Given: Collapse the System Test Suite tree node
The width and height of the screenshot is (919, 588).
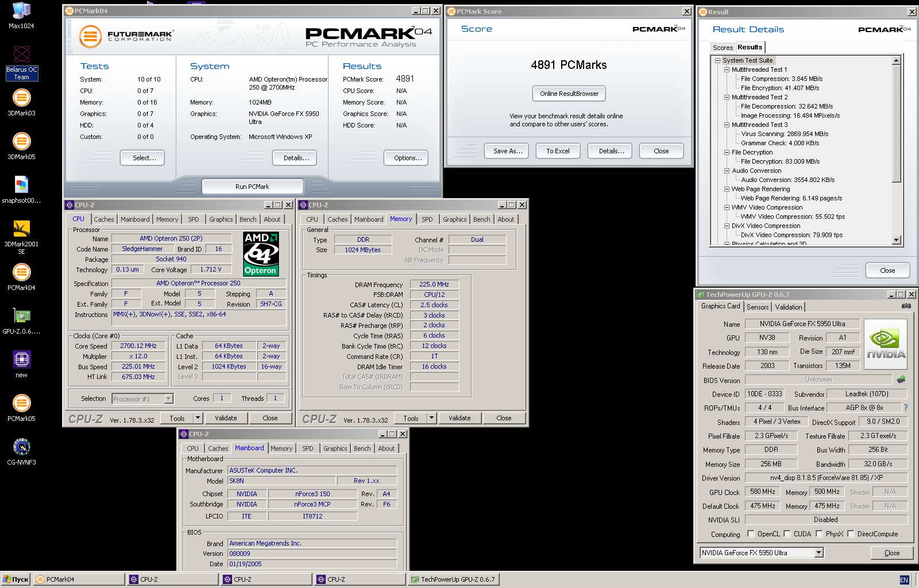Looking at the screenshot, I should tap(717, 60).
